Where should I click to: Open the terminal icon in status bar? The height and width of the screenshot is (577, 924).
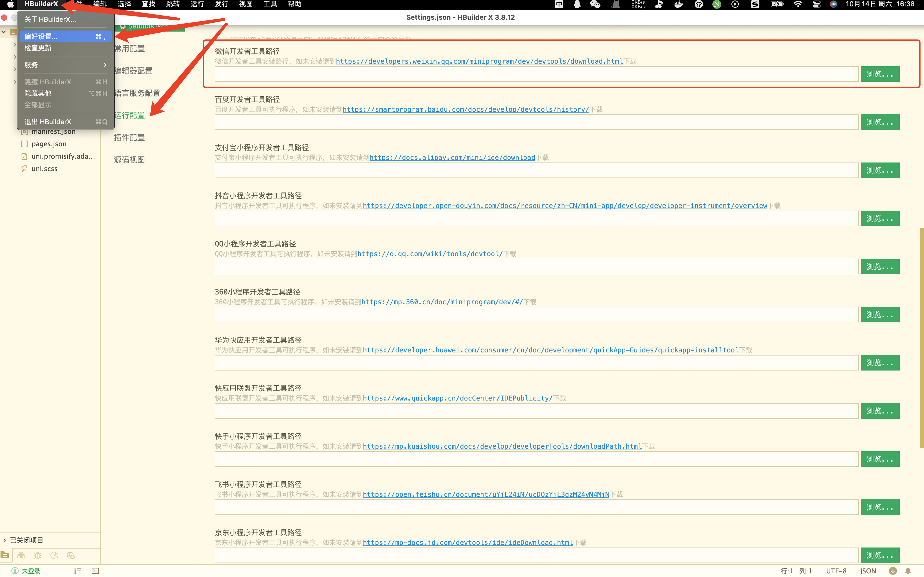96,571
